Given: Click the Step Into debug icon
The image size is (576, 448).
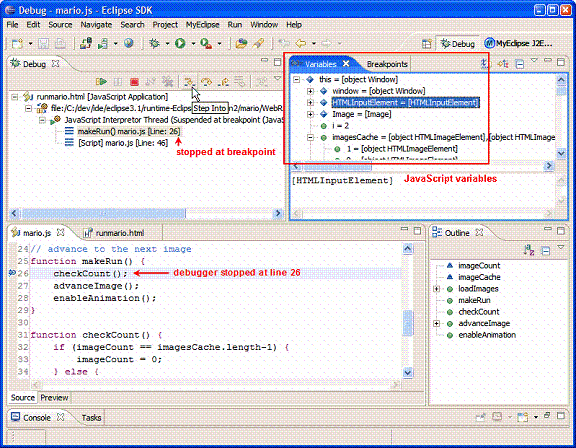Looking at the screenshot, I should click(189, 82).
